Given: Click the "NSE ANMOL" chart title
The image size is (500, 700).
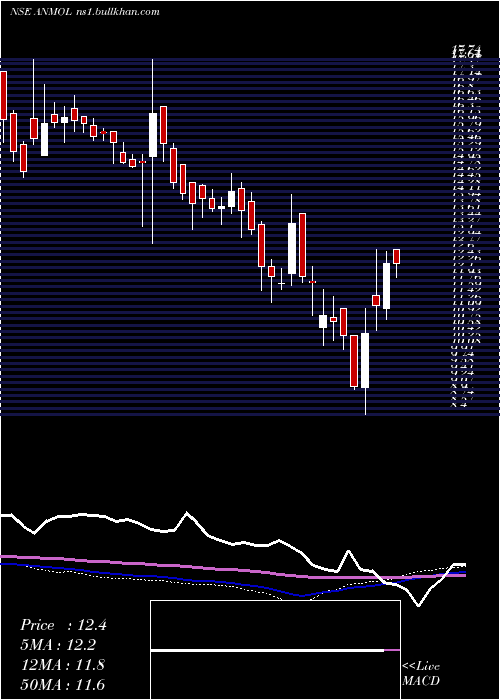Looking at the screenshot, I should click(41, 12).
